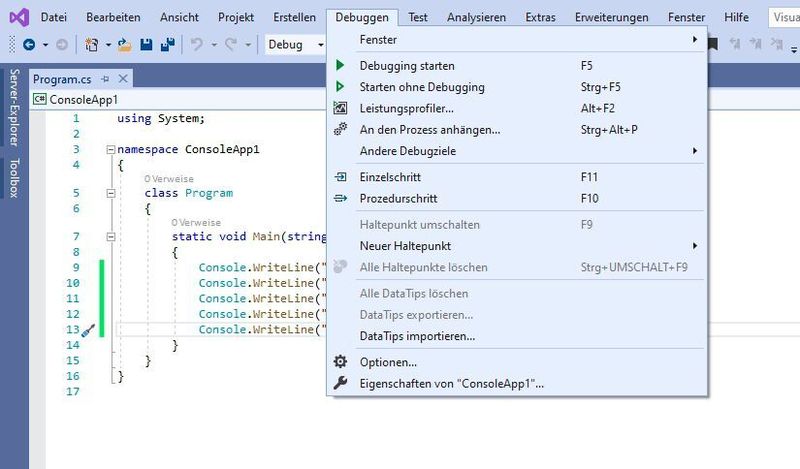Choose DataTips importieren... entry
The height and width of the screenshot is (469, 800).
tap(517, 336)
